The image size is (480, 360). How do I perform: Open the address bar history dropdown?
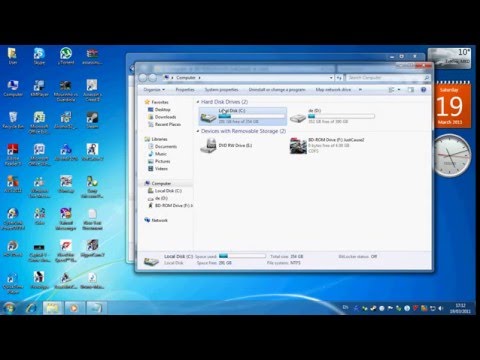click(331, 78)
